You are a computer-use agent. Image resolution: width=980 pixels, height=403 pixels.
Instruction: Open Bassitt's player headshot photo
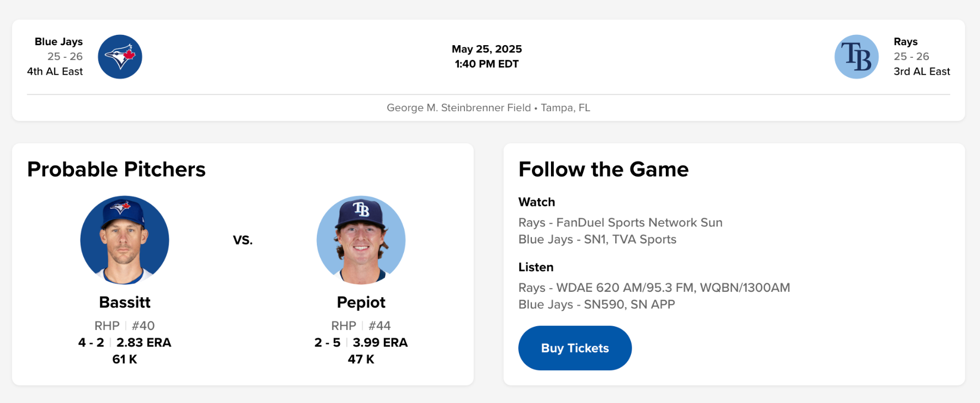click(125, 240)
